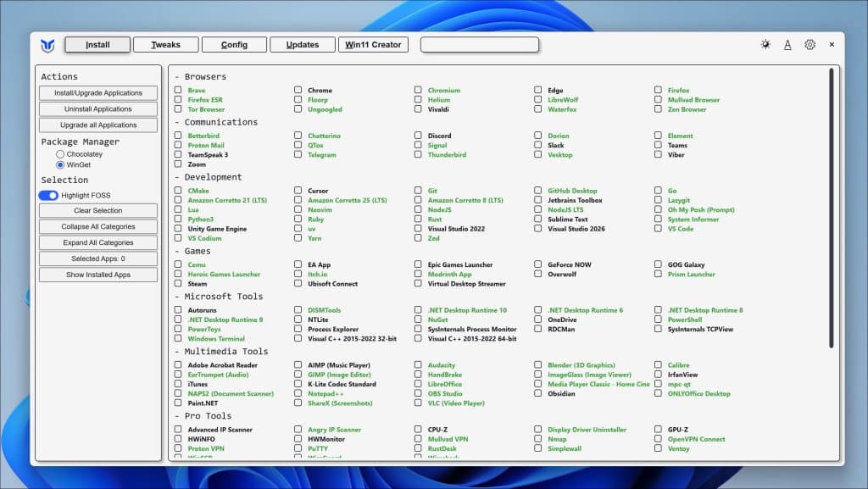Check the HWiNFO checkbox
The width and height of the screenshot is (868, 489).
tap(178, 439)
